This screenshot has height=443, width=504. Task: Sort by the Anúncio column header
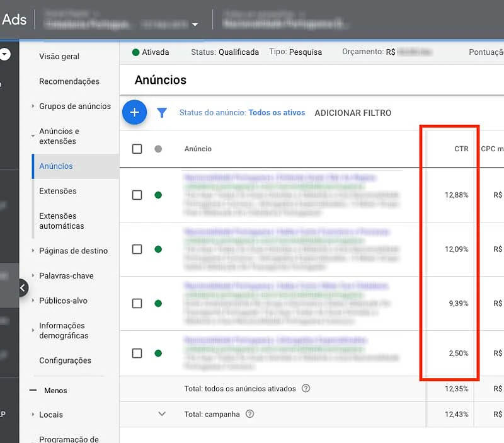click(198, 149)
